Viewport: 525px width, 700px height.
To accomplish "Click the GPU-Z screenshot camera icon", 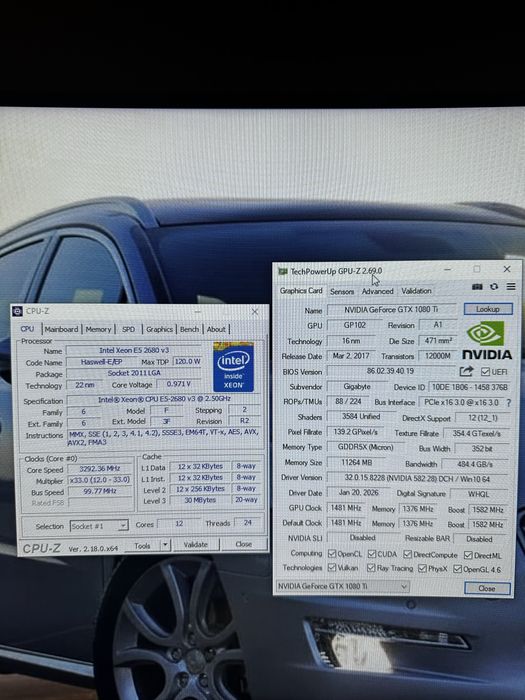I will coord(477,287).
